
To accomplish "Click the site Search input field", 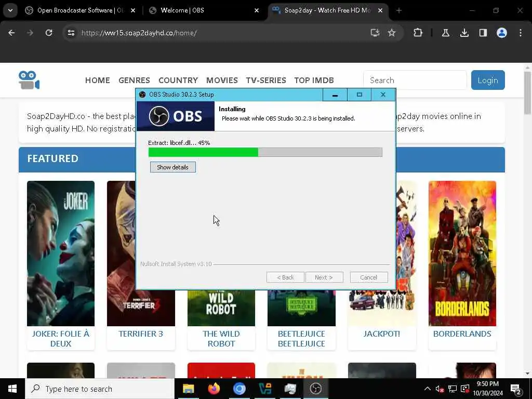I will tap(415, 80).
